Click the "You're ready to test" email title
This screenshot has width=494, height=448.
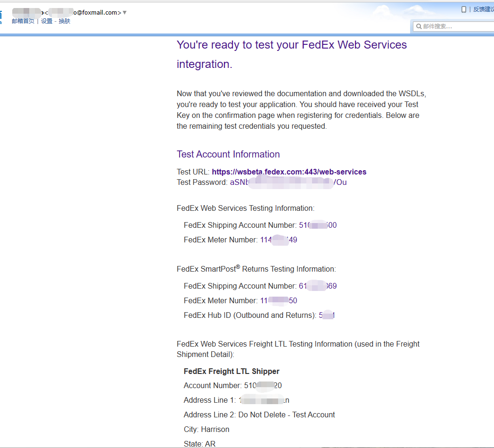[x=292, y=54]
